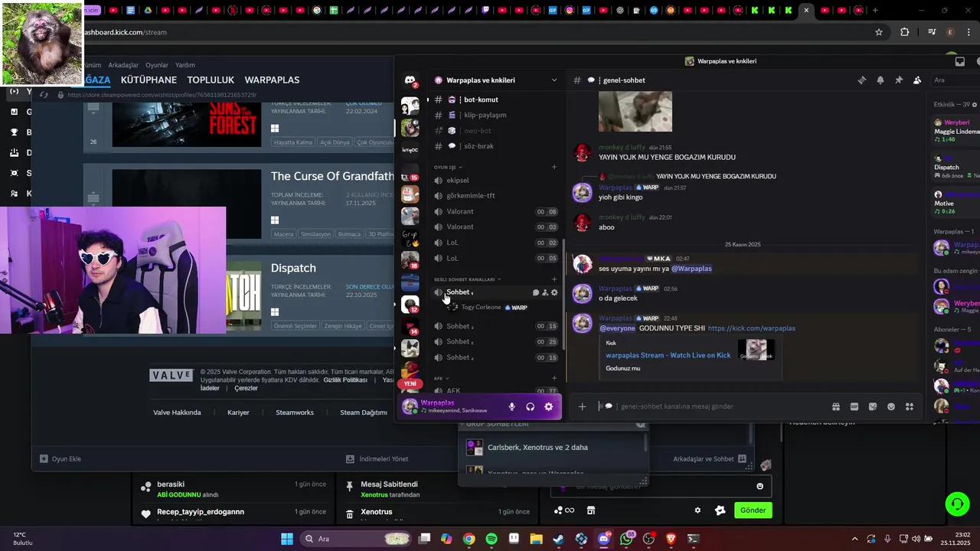Open WARPAPLAS tab in Steam

(x=272, y=80)
